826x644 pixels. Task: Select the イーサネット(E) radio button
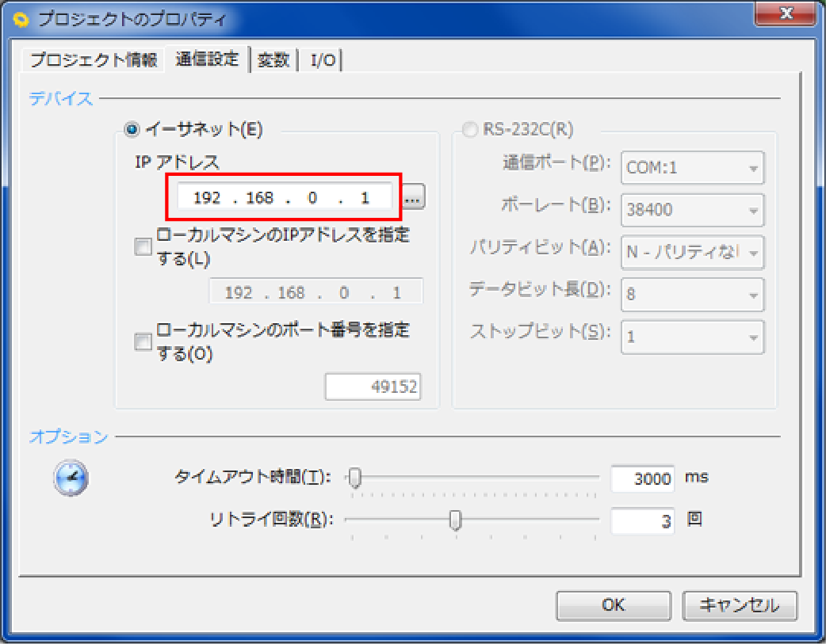point(132,129)
